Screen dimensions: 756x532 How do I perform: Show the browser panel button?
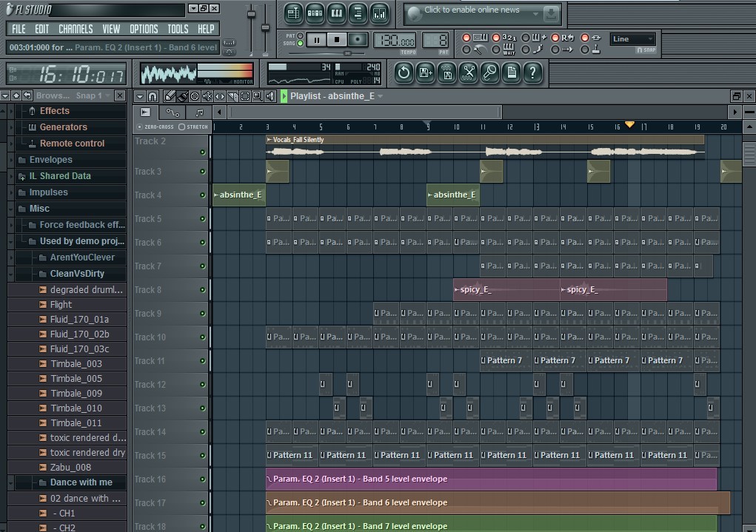[358, 13]
